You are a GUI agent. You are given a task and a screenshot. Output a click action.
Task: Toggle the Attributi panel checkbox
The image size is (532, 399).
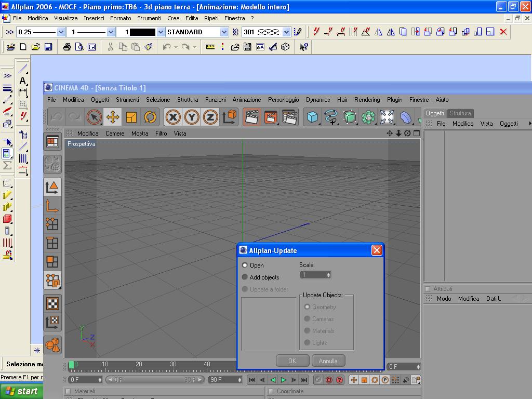click(428, 289)
